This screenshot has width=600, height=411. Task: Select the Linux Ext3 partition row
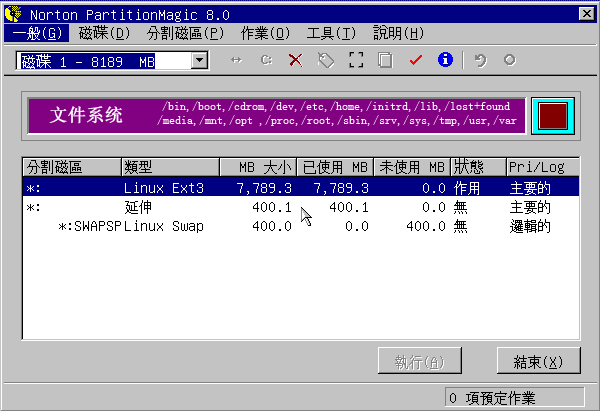(x=301, y=188)
